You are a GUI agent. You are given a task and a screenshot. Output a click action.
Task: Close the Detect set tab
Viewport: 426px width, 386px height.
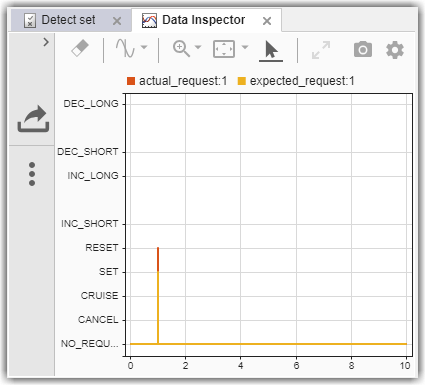(x=117, y=21)
